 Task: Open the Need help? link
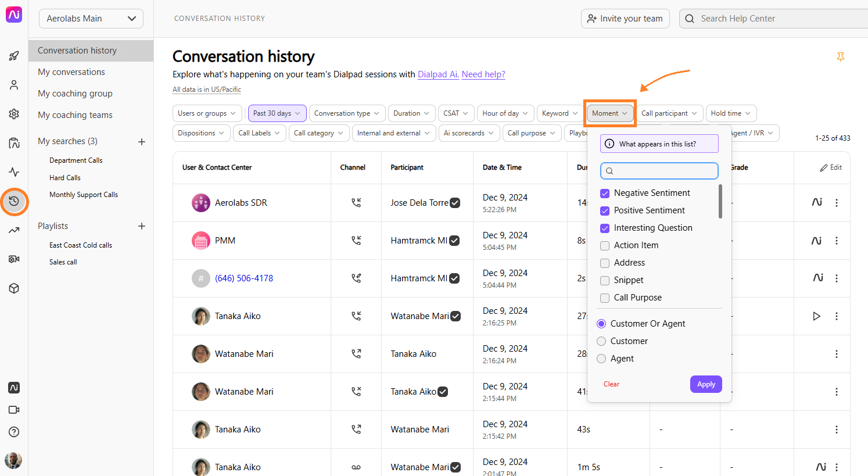point(483,74)
